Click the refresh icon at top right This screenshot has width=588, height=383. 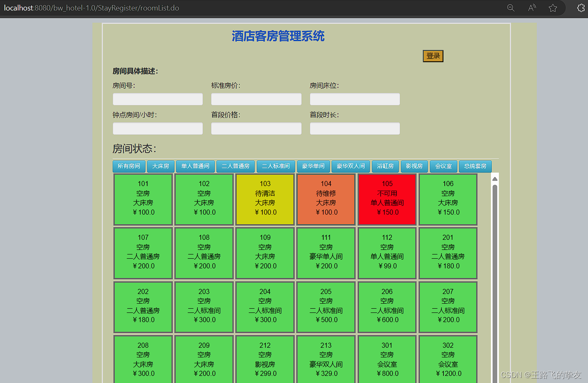tap(581, 8)
